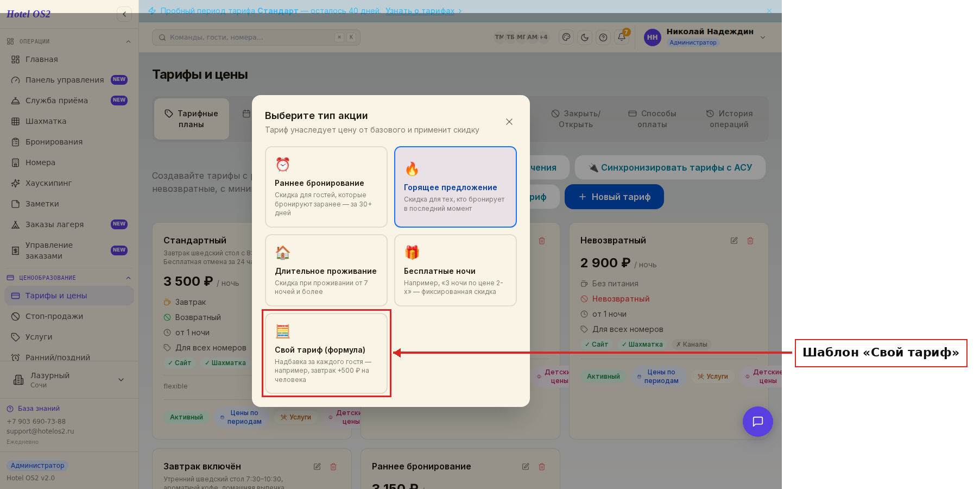Choose the Свой тариф (формула) option

coord(326,353)
